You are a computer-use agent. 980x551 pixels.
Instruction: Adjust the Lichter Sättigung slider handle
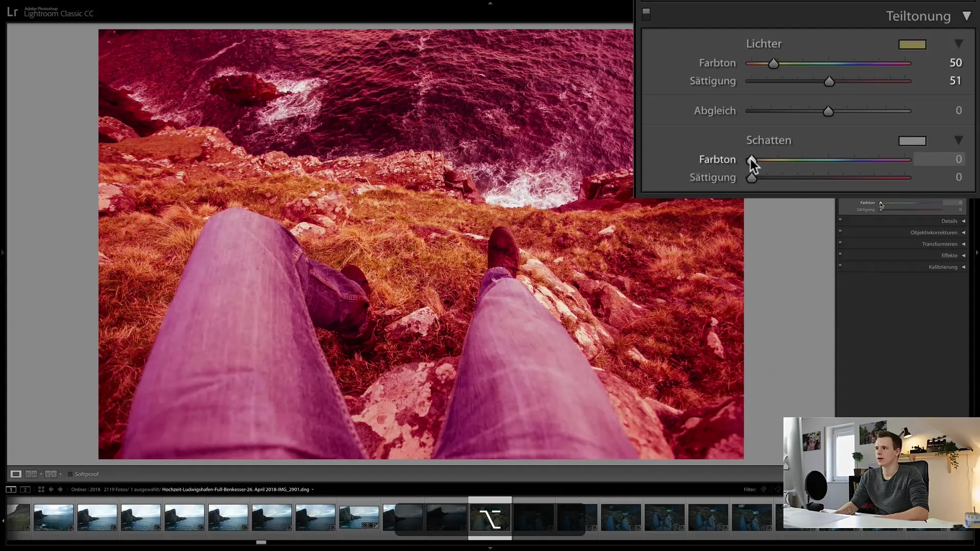pos(829,81)
